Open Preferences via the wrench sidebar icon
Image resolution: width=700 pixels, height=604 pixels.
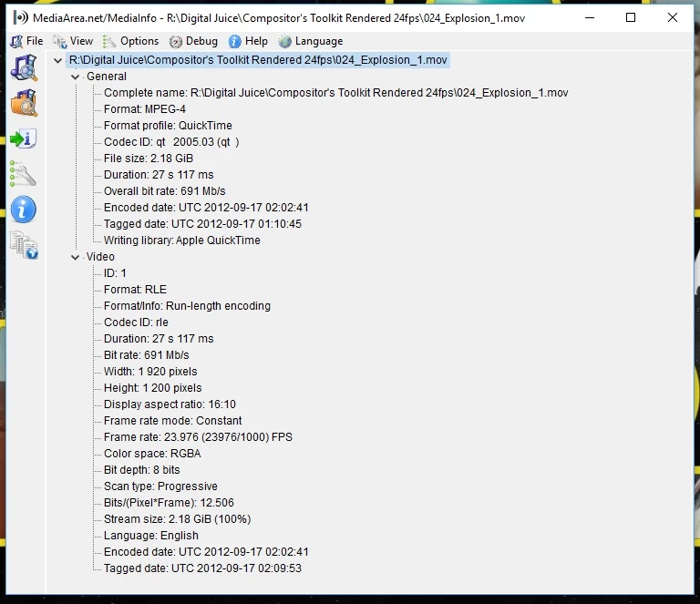[x=23, y=174]
